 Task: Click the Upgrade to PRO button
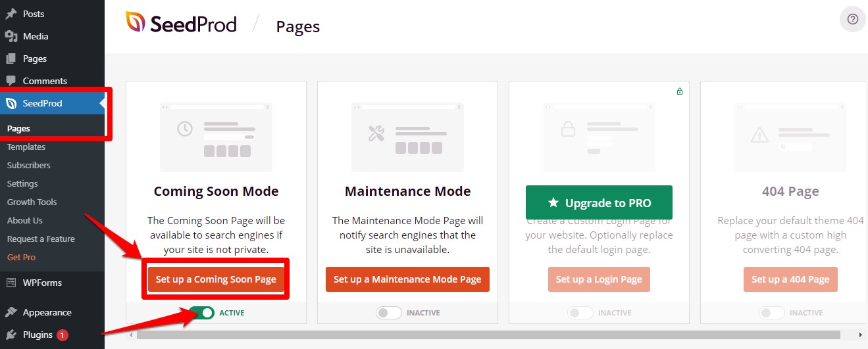[599, 202]
